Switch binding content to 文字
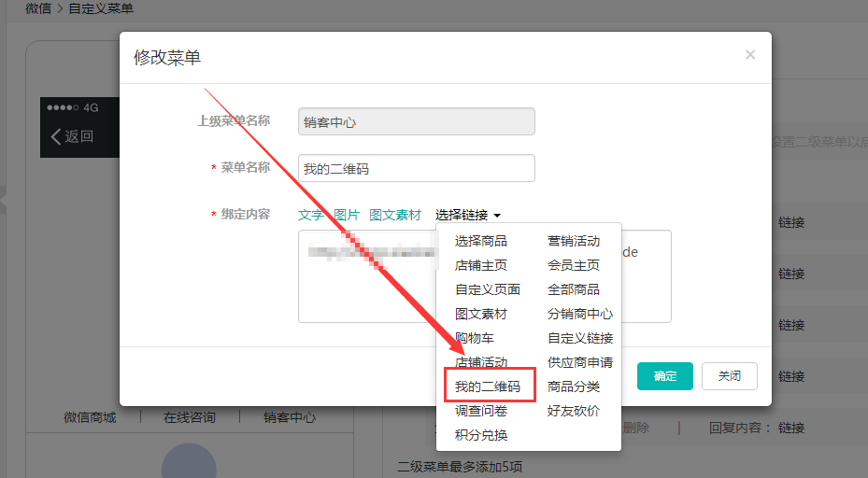The height and width of the screenshot is (478, 868). click(x=311, y=215)
